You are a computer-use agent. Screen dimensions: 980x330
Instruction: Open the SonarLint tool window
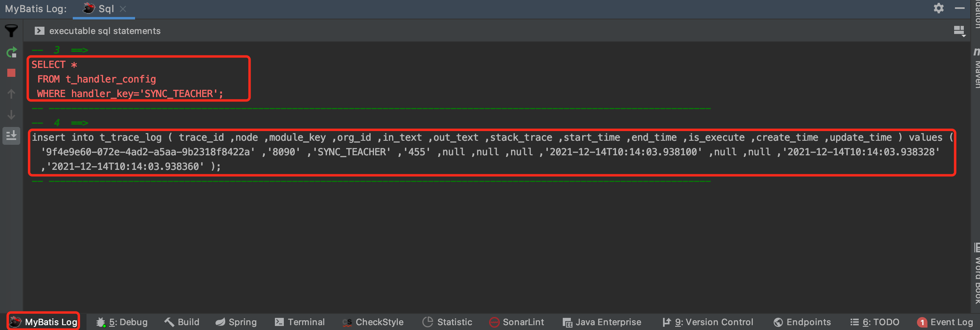pyautogui.click(x=517, y=322)
